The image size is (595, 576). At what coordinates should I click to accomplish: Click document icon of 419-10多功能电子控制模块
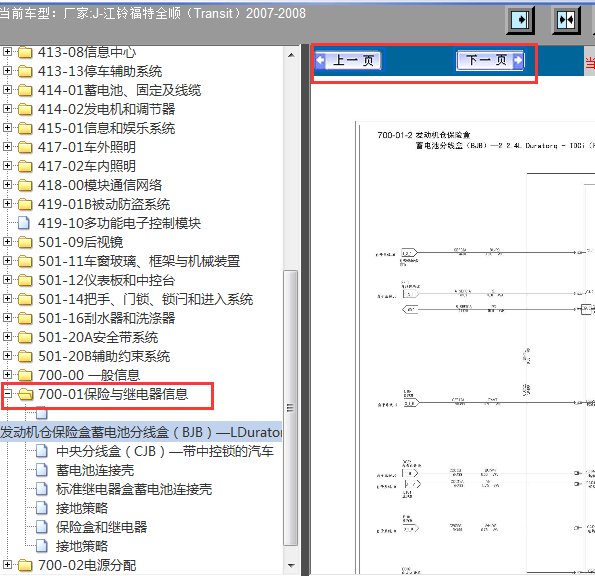(x=24, y=223)
